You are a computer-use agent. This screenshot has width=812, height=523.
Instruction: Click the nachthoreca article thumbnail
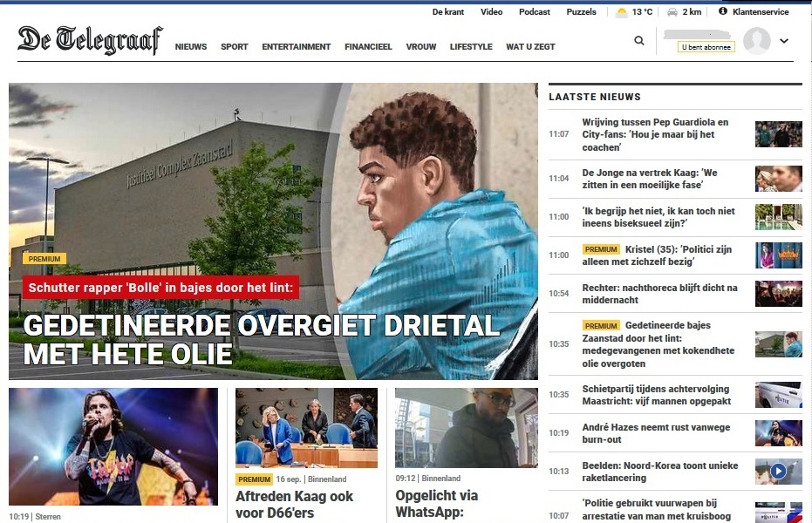[x=778, y=293]
